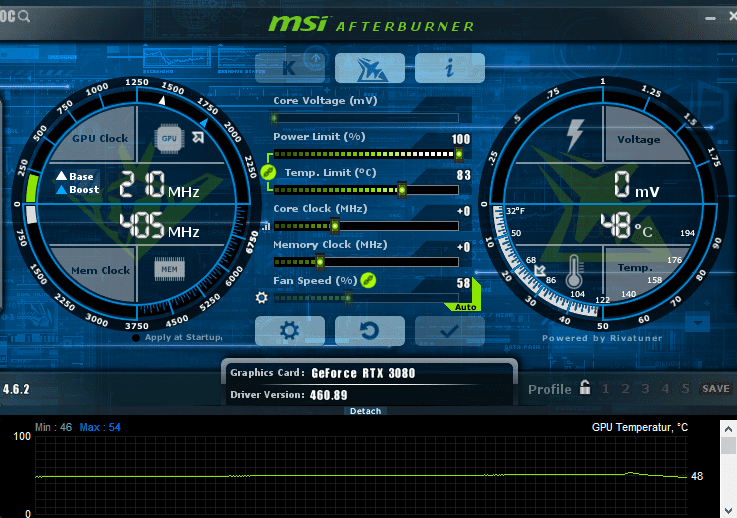Image resolution: width=737 pixels, height=518 pixels.
Task: Click the Power Limit slider handle
Action: (x=459, y=154)
